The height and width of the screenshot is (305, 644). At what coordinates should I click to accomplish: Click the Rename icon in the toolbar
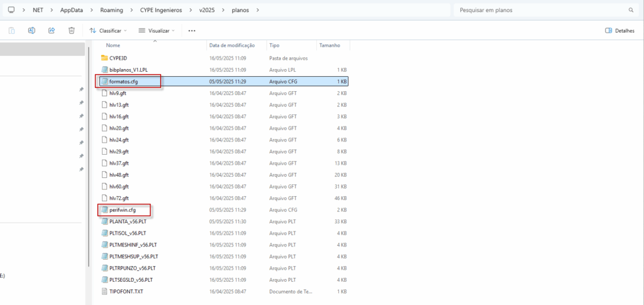(31, 30)
